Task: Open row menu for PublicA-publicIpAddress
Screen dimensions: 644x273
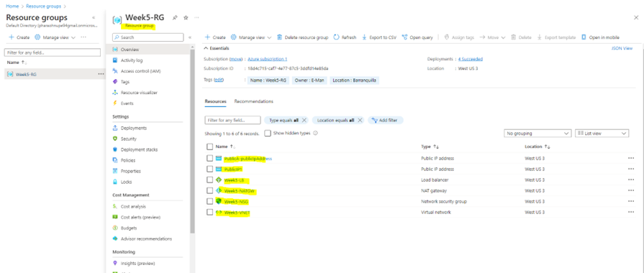Action: (x=631, y=159)
